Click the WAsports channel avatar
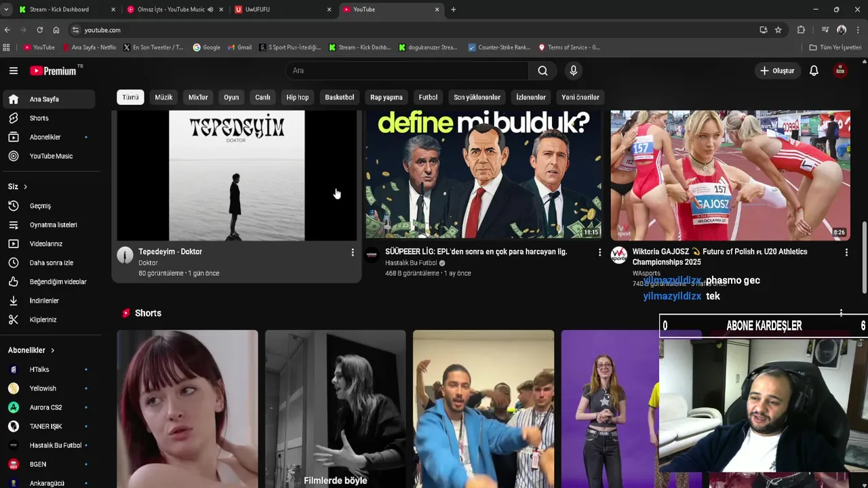The width and height of the screenshot is (868, 488). (x=618, y=255)
